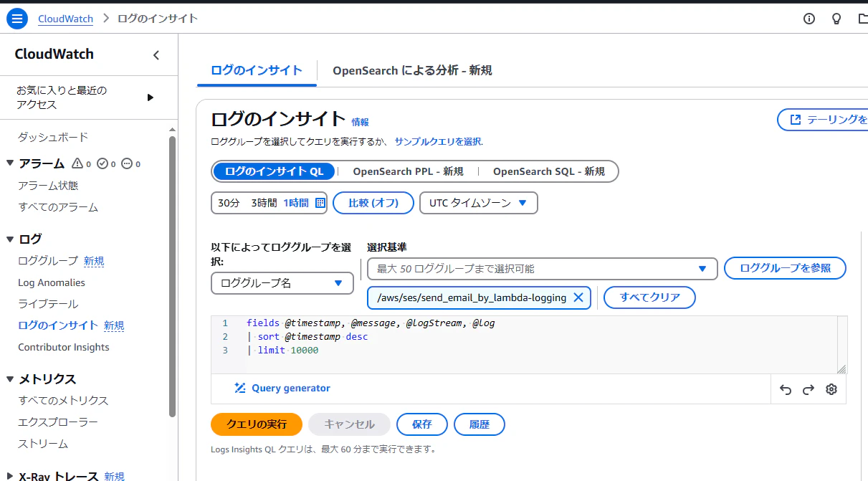This screenshot has height=481, width=868.
Task: Click the insufficient data alarm count icon
Action: click(127, 163)
